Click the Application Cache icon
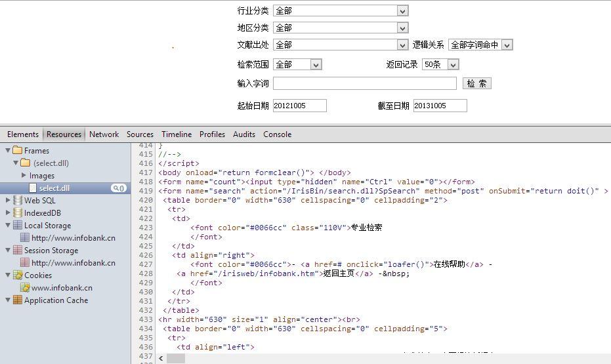 point(18,300)
